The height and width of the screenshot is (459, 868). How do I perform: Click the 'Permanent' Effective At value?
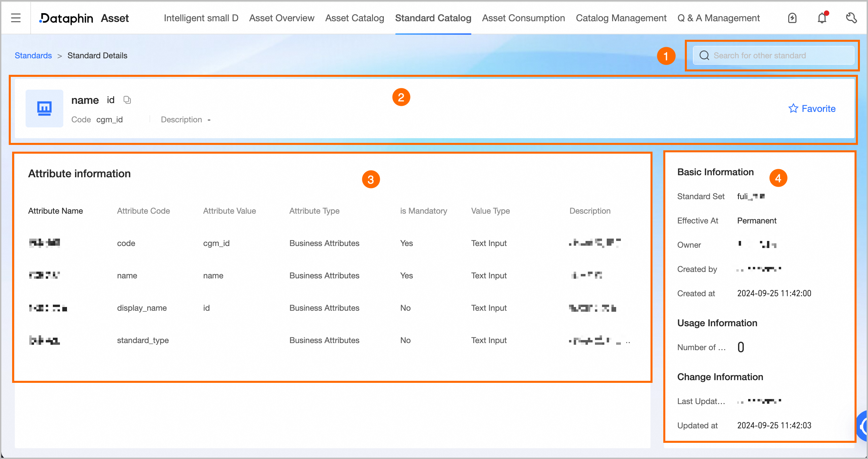coord(757,220)
